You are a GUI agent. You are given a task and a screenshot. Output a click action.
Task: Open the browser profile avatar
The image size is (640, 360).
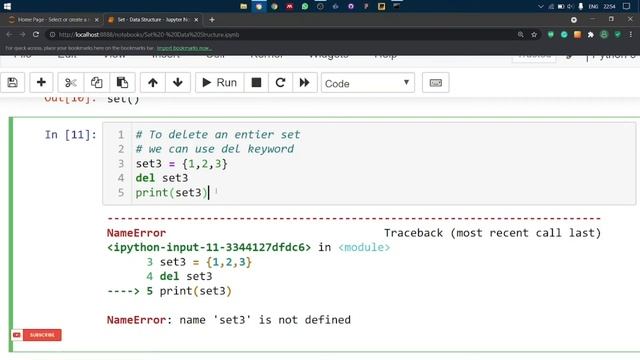(x=604, y=35)
